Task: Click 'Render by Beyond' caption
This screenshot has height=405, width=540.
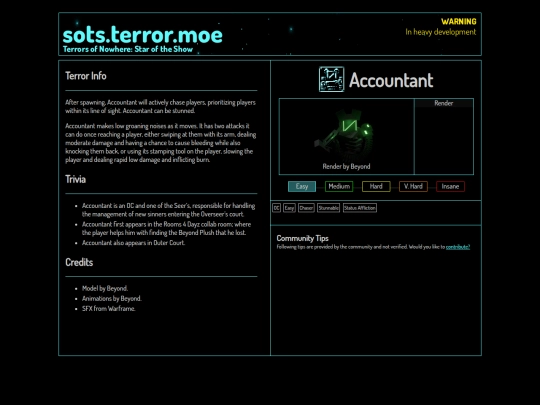Action: point(346,166)
